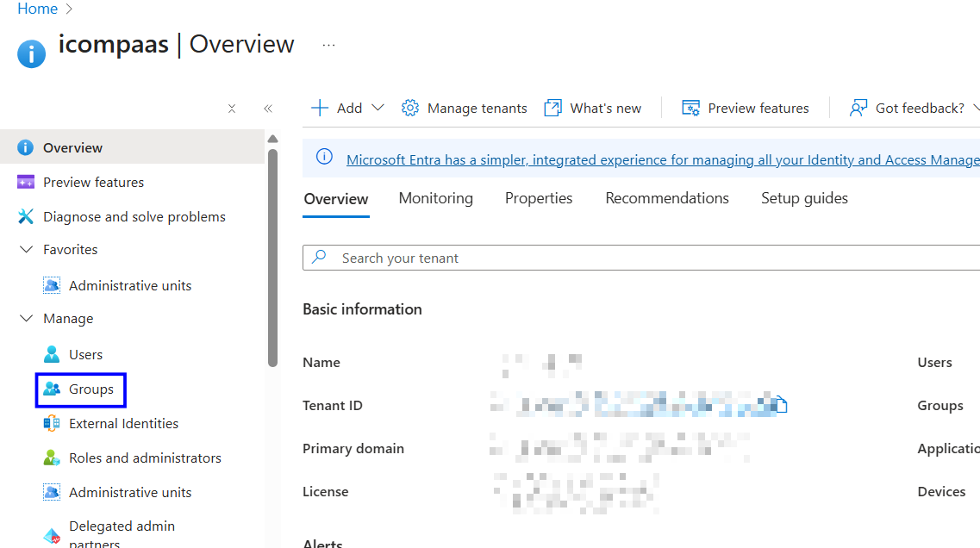The width and height of the screenshot is (980, 548).
Task: Open Administrative units under Favorites
Action: click(130, 285)
